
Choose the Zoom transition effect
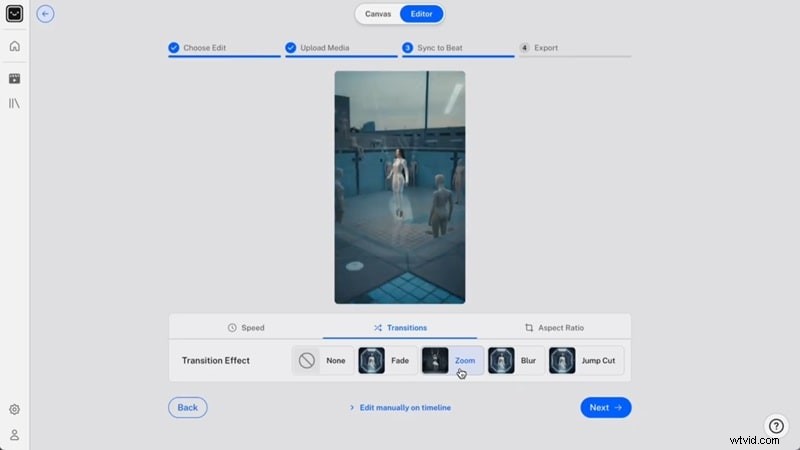click(x=452, y=360)
